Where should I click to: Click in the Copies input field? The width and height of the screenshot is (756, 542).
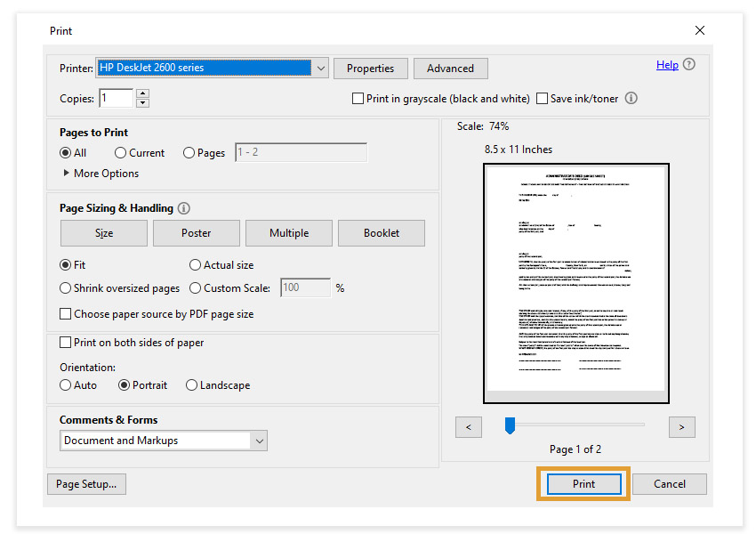click(x=116, y=98)
